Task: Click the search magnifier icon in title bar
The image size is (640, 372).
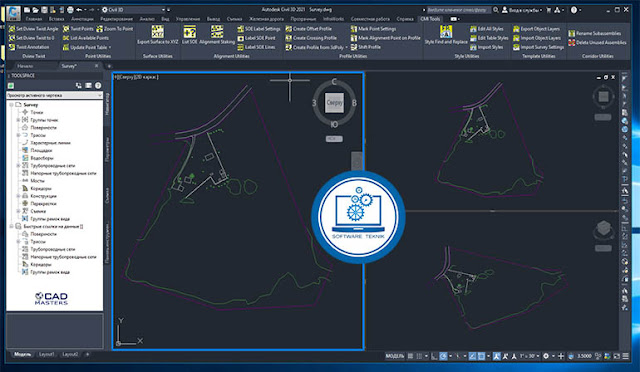Action: point(496,10)
